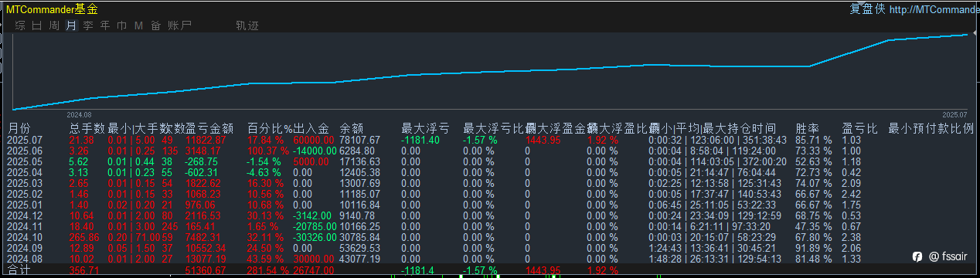This screenshot has width=980, height=278.
Task: Click the 总手数 column header
Action: coord(87,127)
